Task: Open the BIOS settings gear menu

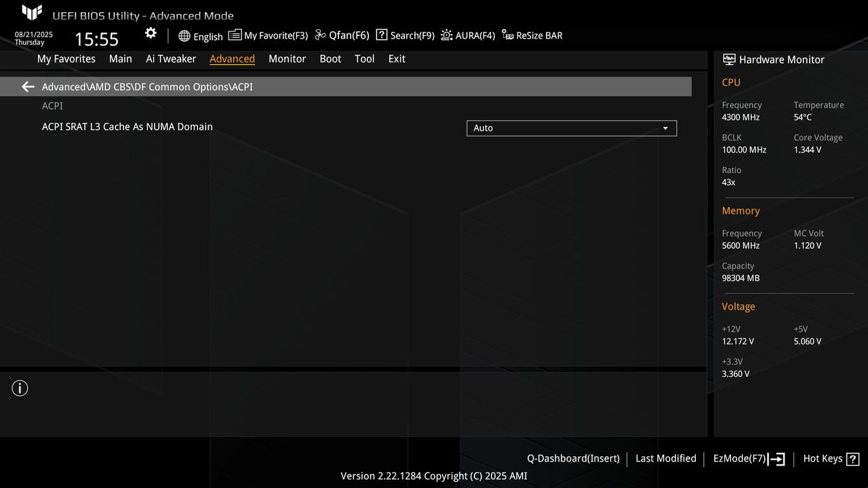Action: tap(150, 33)
